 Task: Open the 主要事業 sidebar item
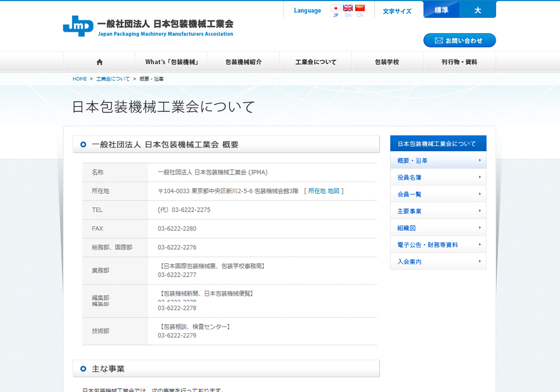[438, 211]
